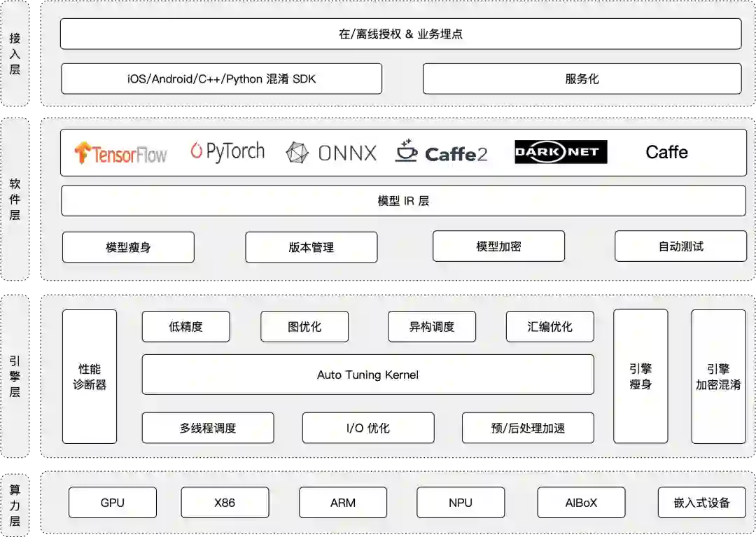Click the 模型 IR 层 bar
This screenshot has height=537, width=756.
404,200
